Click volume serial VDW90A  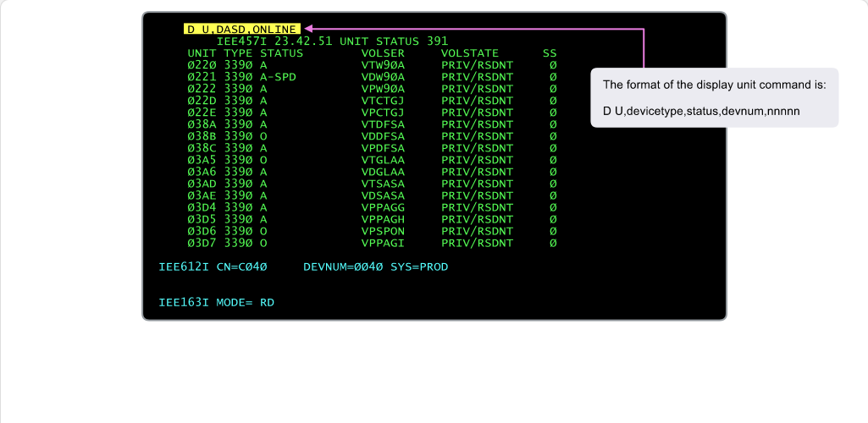click(383, 78)
